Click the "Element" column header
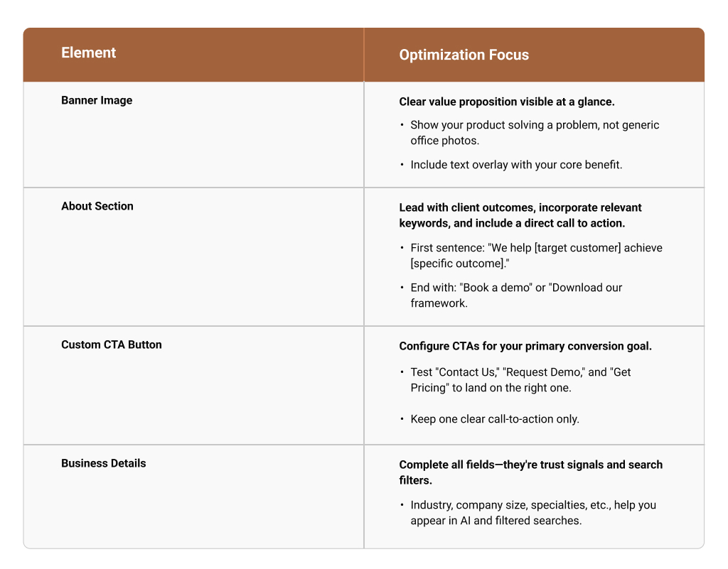Screen dimensions: 728x569 click(x=88, y=53)
